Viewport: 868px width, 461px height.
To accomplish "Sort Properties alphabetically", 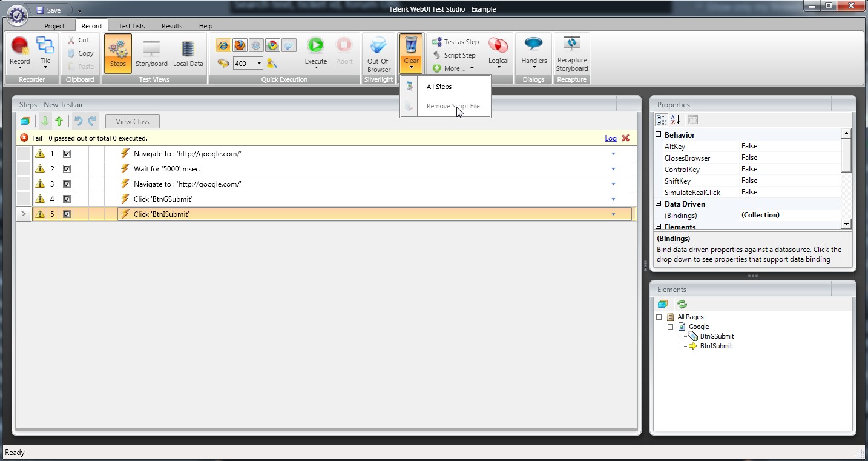I will click(x=676, y=120).
